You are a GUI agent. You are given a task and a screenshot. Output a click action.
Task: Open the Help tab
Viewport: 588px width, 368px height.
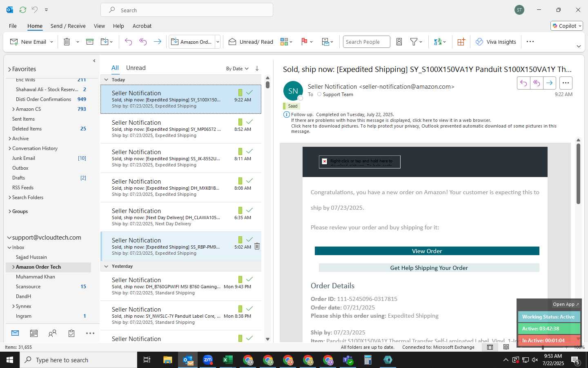click(118, 26)
